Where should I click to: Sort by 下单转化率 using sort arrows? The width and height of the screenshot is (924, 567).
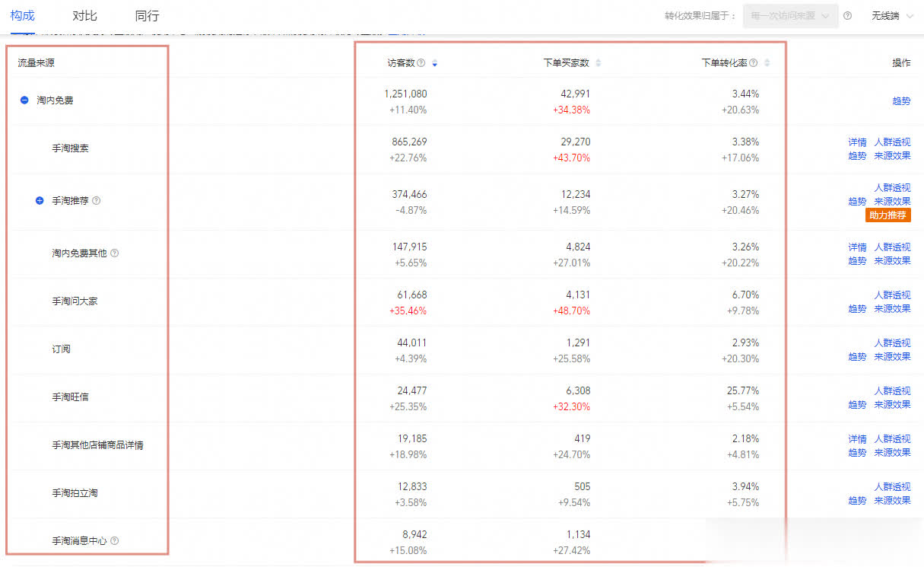[x=767, y=63]
